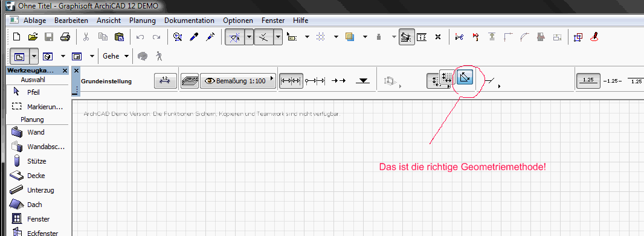The width and height of the screenshot is (644, 236).
Task: Close the Werkzeugkasten toolbox panel
Action: (65, 71)
